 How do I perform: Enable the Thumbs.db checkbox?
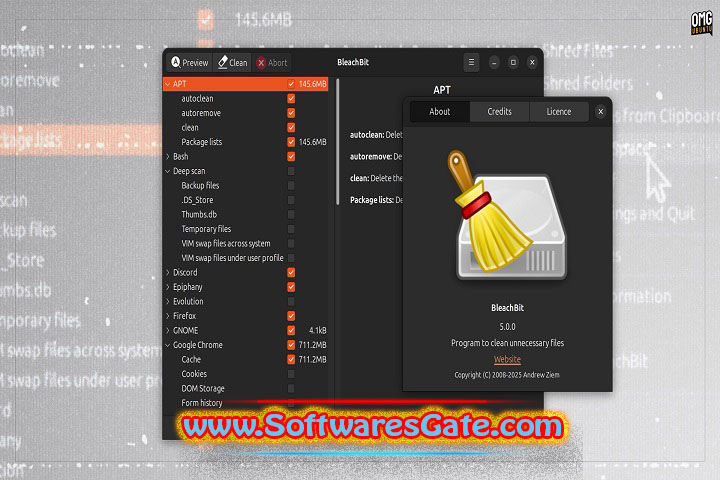291,215
